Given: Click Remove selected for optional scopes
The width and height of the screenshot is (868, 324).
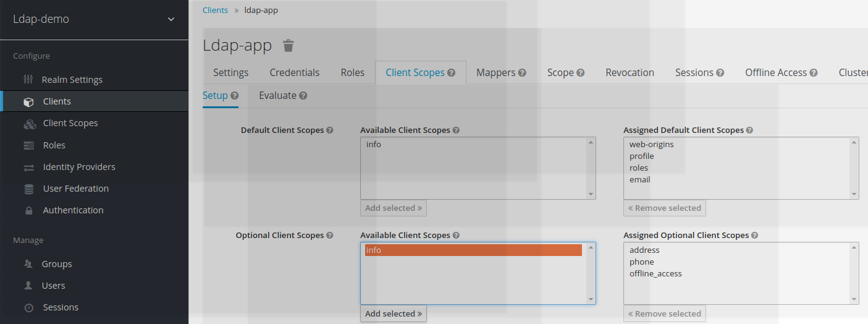Looking at the screenshot, I should (x=665, y=314).
